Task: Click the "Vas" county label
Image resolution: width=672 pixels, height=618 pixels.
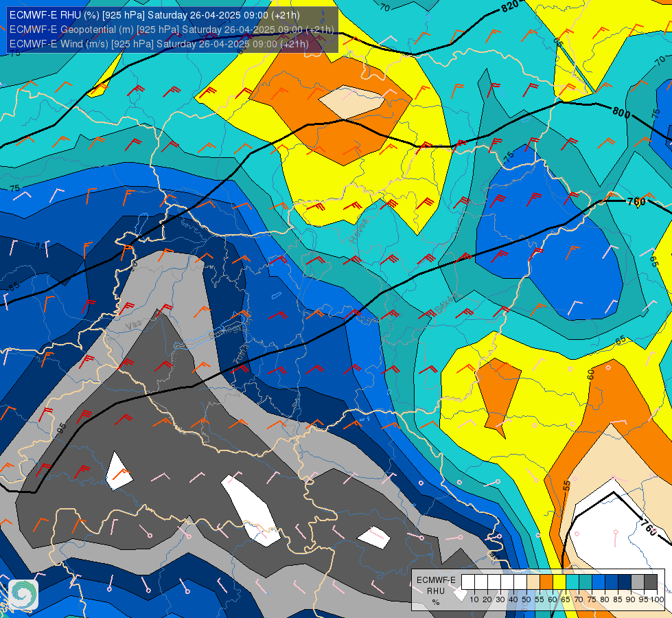Action: pyautogui.click(x=134, y=325)
